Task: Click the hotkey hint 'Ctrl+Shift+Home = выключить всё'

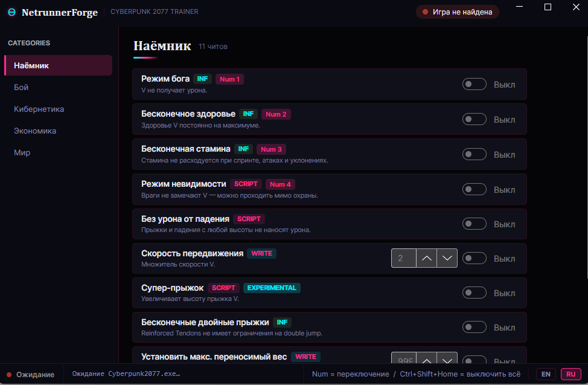Action: [x=460, y=374]
